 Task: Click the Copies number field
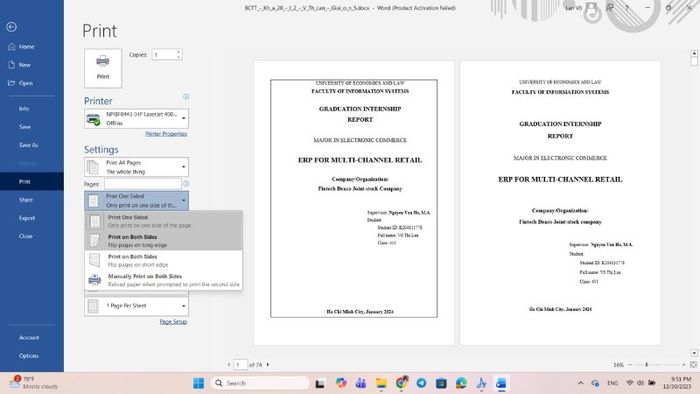pos(164,55)
